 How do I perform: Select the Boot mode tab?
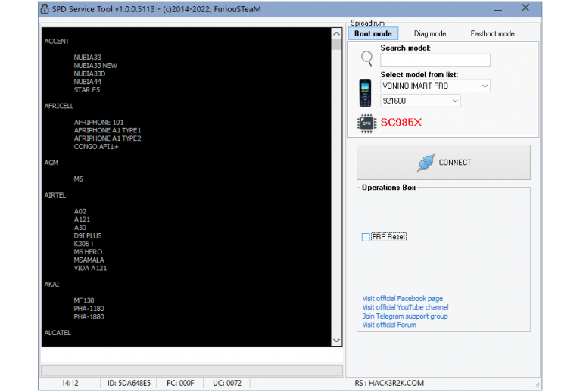coord(373,34)
